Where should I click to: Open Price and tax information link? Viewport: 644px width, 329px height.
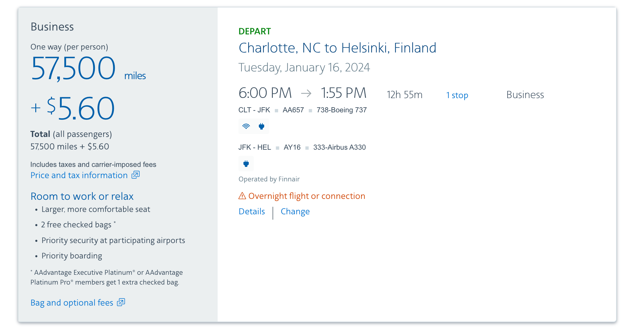[x=79, y=175]
